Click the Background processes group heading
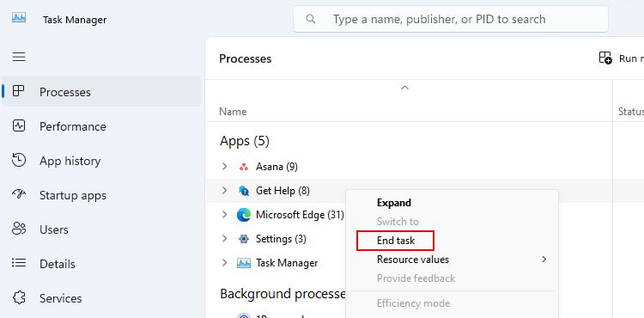The height and width of the screenshot is (318, 644). 283,294
